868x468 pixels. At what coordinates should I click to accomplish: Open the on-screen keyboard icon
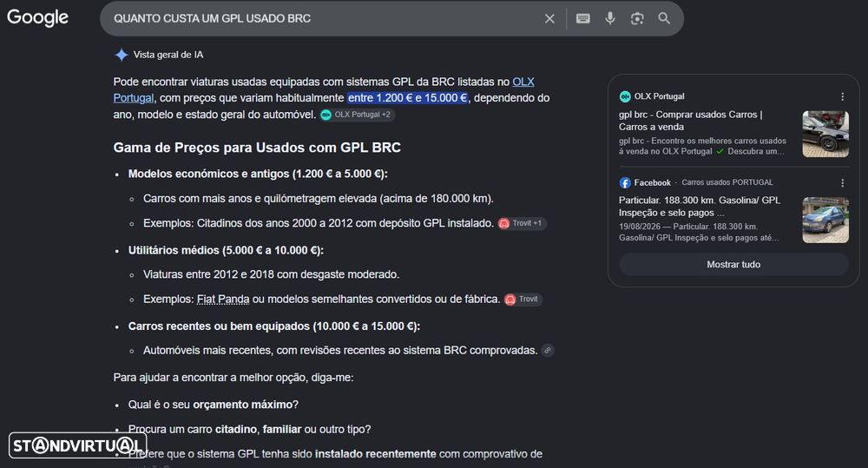(583, 18)
